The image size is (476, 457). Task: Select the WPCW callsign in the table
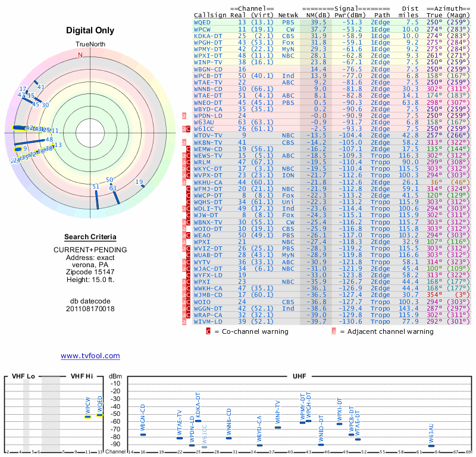[x=202, y=29]
